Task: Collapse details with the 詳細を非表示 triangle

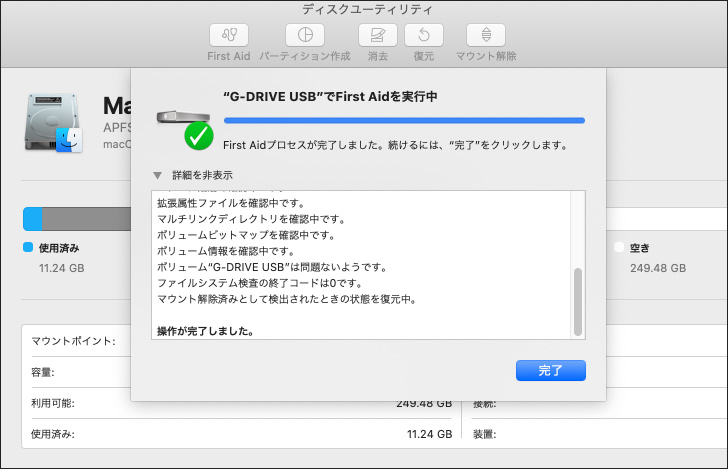Action: pos(157,175)
